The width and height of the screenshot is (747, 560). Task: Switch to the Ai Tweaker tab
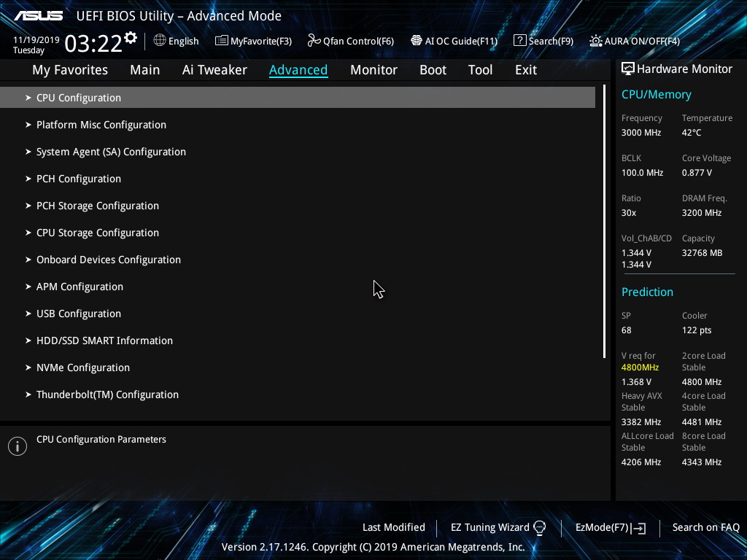click(x=214, y=70)
